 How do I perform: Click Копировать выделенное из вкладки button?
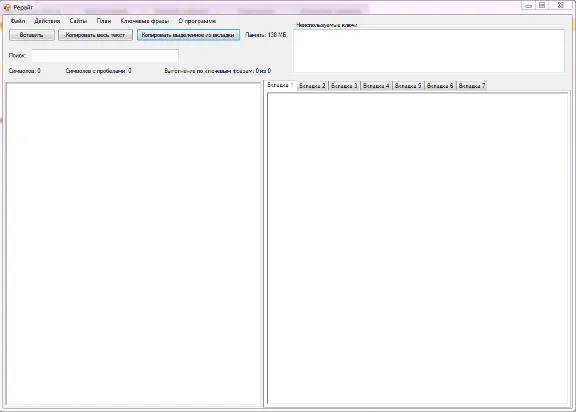coord(188,35)
